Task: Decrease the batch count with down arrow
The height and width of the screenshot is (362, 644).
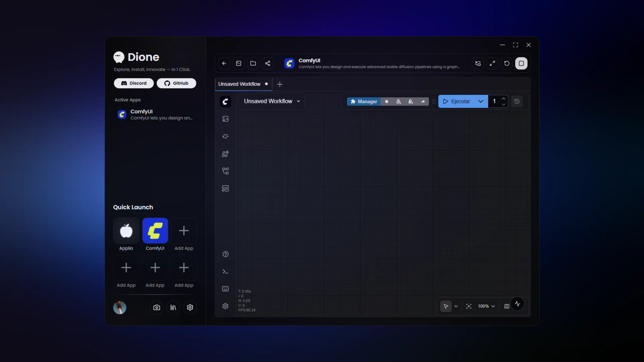Action: click(503, 105)
